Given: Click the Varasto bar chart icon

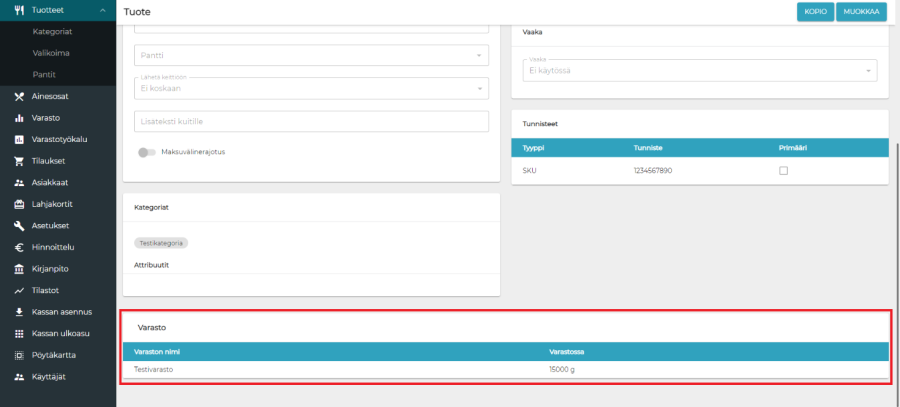Looking at the screenshot, I should [x=19, y=118].
